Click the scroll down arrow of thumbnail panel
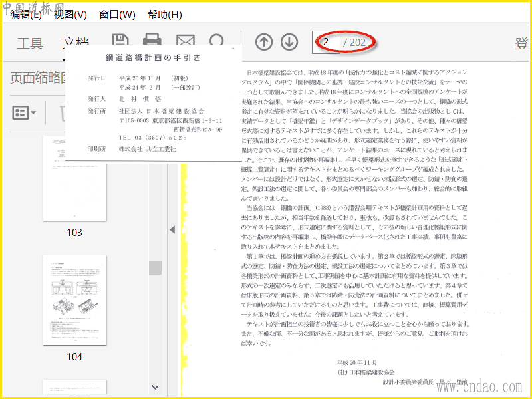The height and width of the screenshot is (399, 532). pos(156,387)
